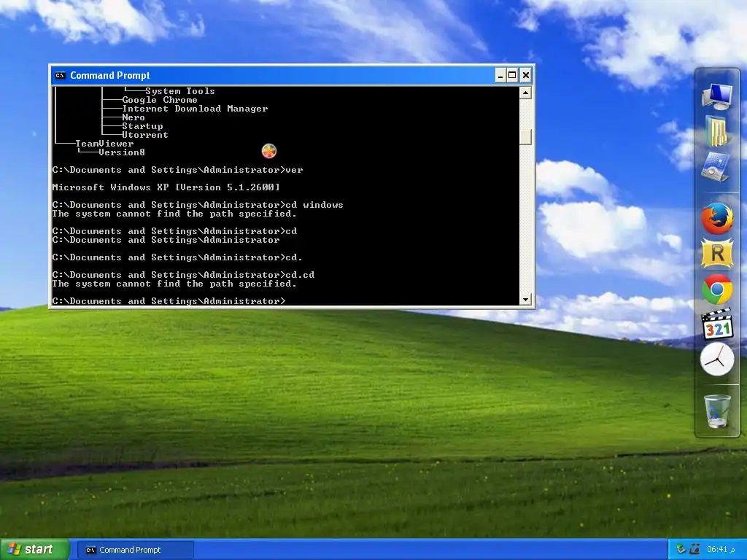Screen dimensions: 747x560
Task: Click the 'Nero' tree line
Action: click(x=133, y=117)
